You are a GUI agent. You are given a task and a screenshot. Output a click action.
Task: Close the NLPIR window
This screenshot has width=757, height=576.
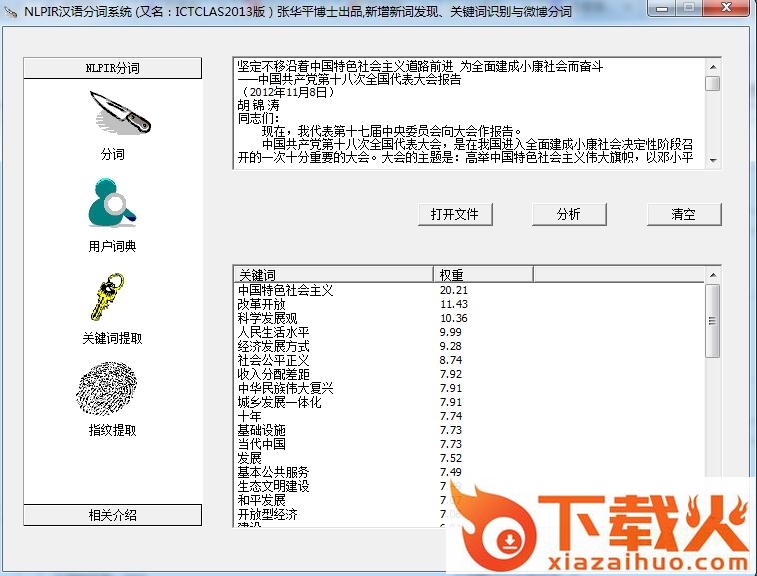click(x=726, y=8)
